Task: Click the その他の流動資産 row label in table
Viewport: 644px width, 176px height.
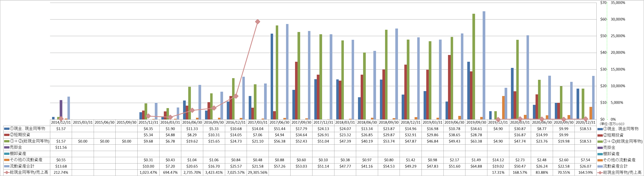Action: tap(26, 160)
